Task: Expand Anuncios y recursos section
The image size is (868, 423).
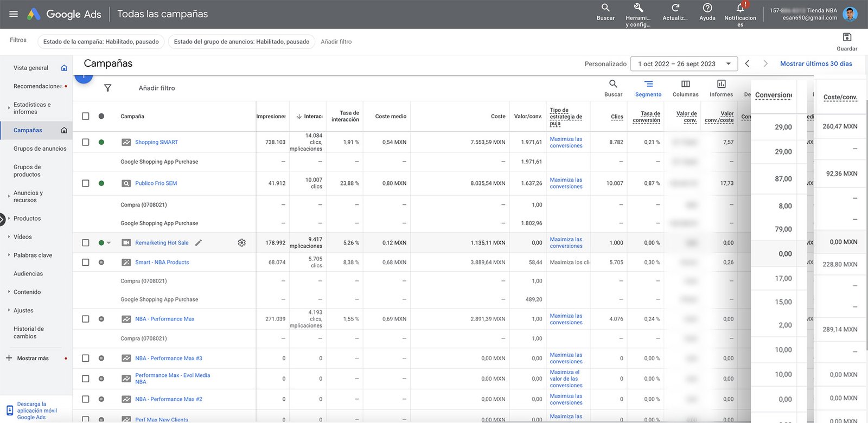Action: click(9, 196)
